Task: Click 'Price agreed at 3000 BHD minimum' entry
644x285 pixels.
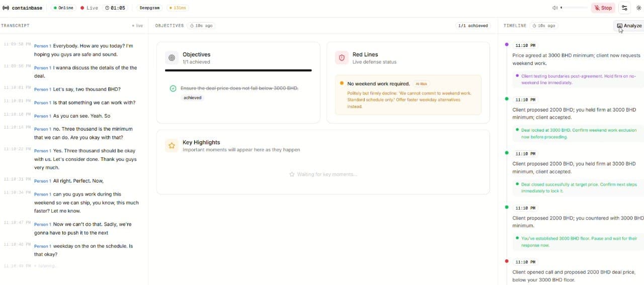Action: [x=577, y=59]
